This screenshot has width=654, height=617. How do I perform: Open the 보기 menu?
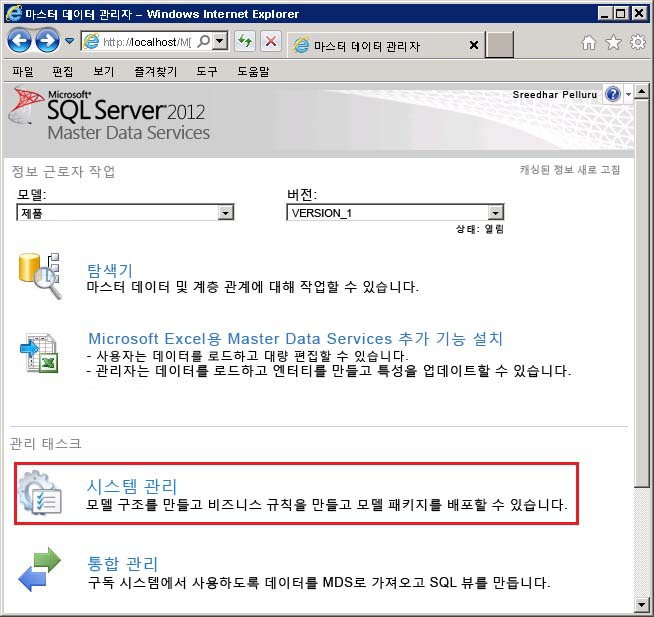[x=103, y=71]
